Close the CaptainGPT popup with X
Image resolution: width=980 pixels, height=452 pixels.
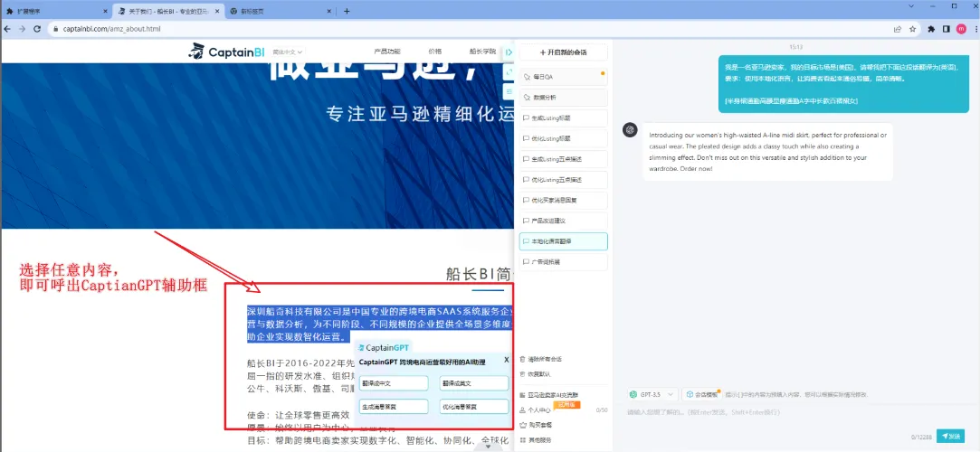(506, 360)
